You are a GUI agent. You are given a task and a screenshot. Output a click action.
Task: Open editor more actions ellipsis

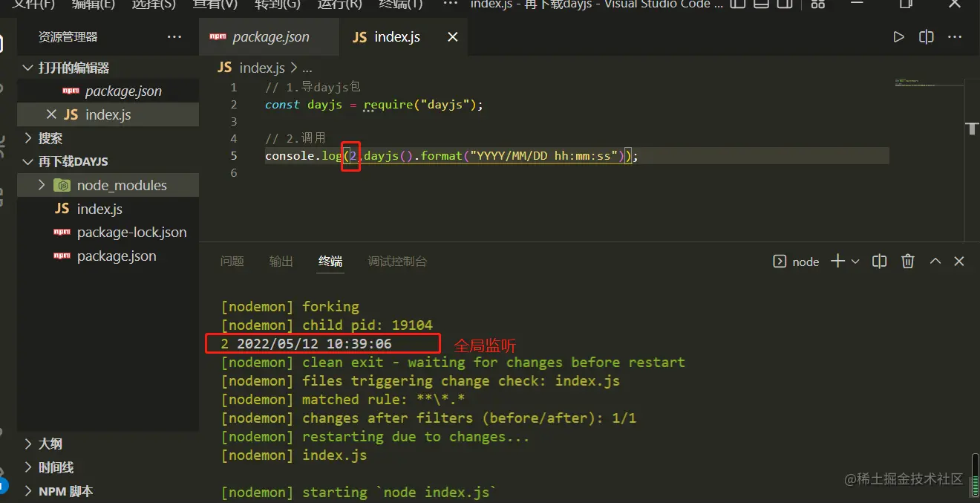pos(955,36)
